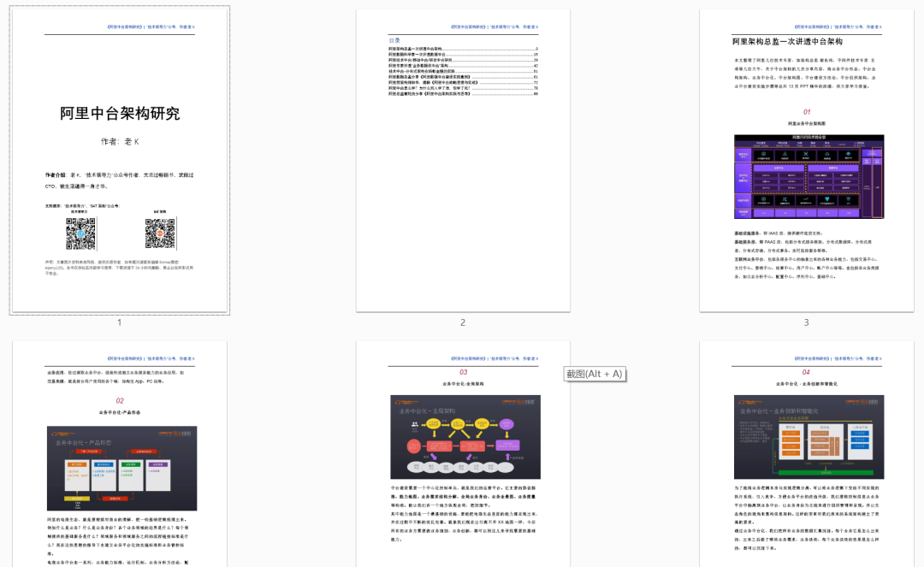Click the red section number 03
This screenshot has height=567, width=924.
coord(463,372)
